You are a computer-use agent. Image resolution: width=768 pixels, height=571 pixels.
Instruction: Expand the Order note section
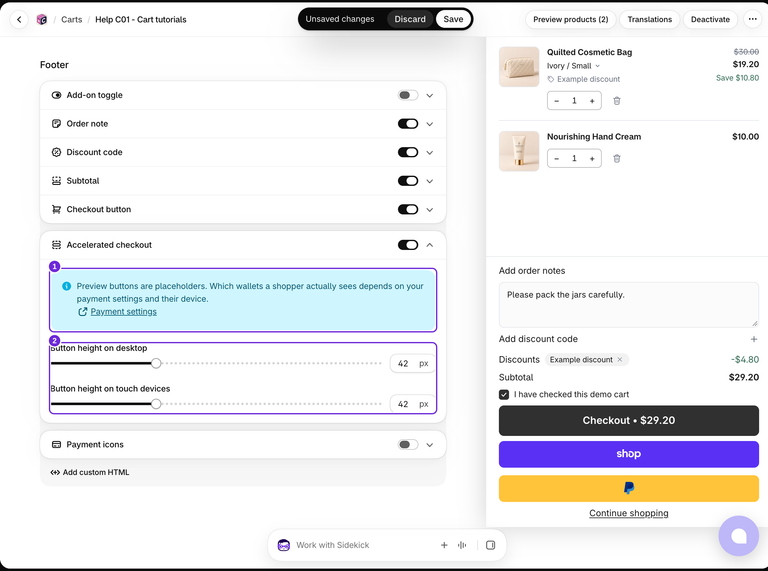pyautogui.click(x=430, y=124)
